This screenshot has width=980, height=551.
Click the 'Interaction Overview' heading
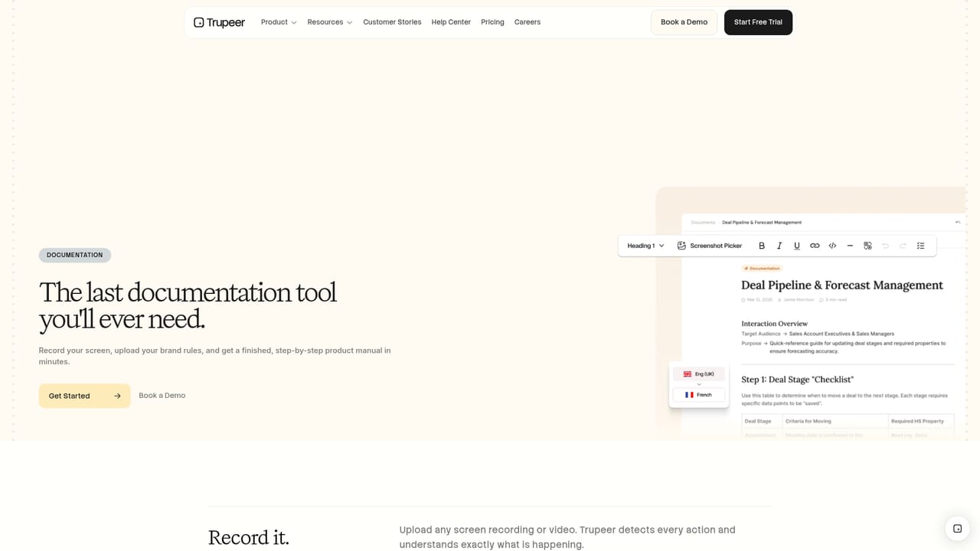(x=774, y=324)
